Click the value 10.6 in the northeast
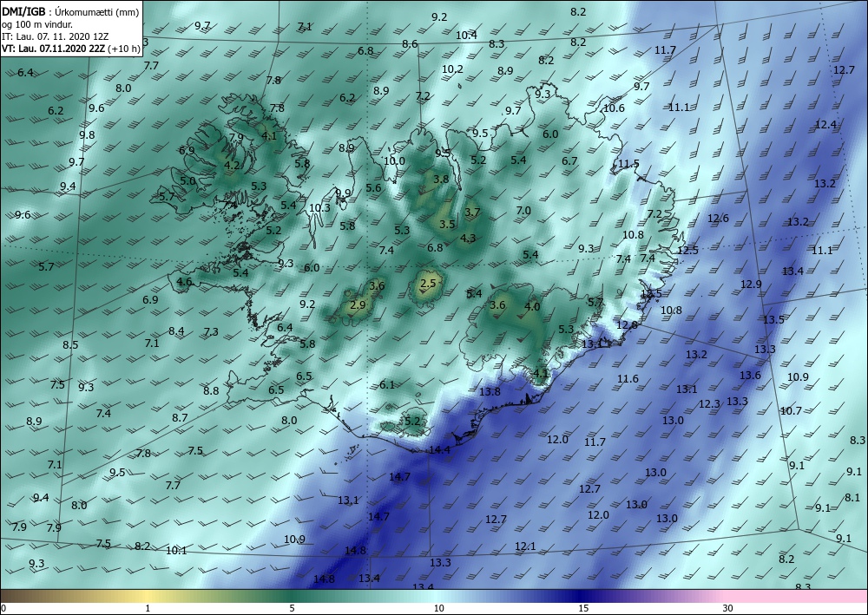Screen dimensions: 868x615 coord(614,108)
